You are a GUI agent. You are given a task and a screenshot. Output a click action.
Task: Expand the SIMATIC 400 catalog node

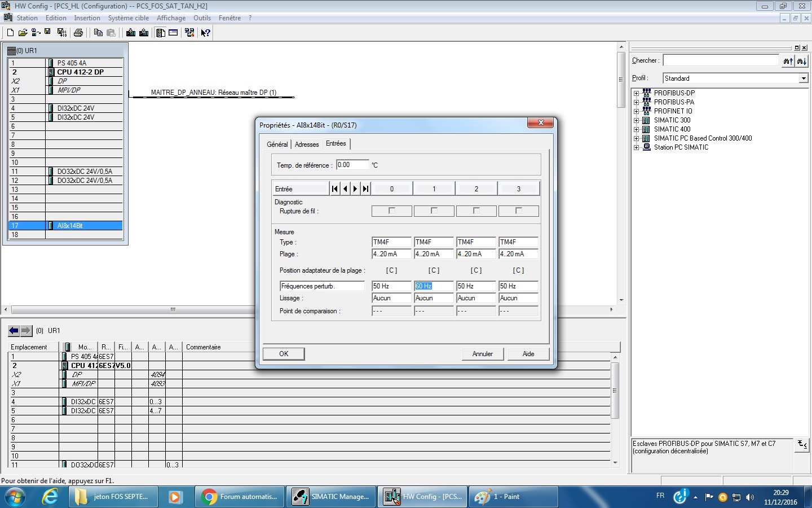click(636, 129)
